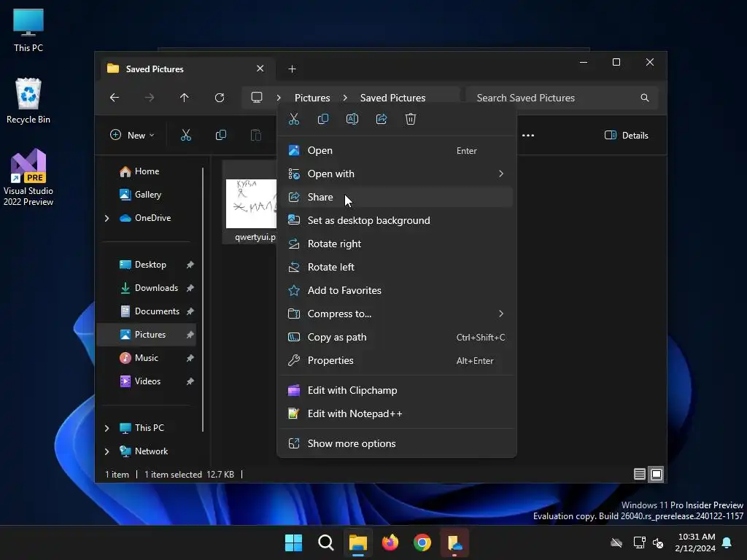This screenshot has width=747, height=560.
Task: Select Copy as path
Action: 396,337
